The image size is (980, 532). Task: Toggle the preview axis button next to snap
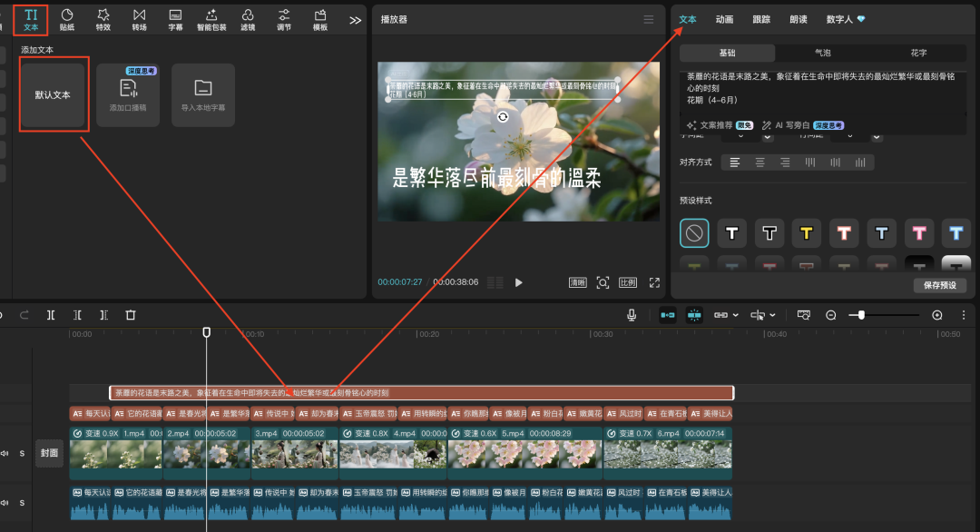[694, 315]
